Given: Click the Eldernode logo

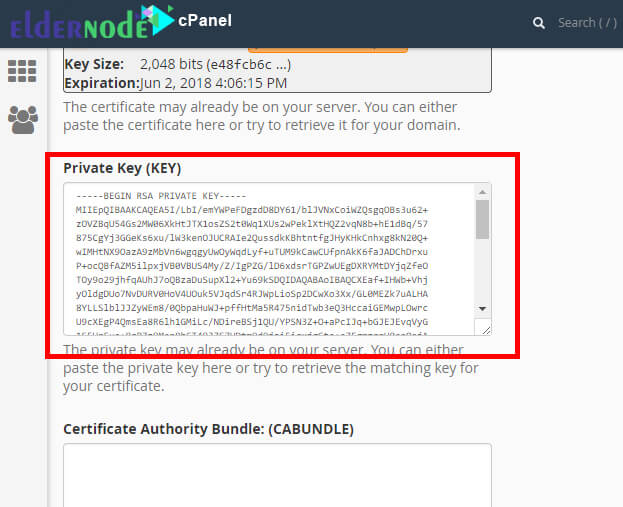Looking at the screenshot, I should click(91, 22).
